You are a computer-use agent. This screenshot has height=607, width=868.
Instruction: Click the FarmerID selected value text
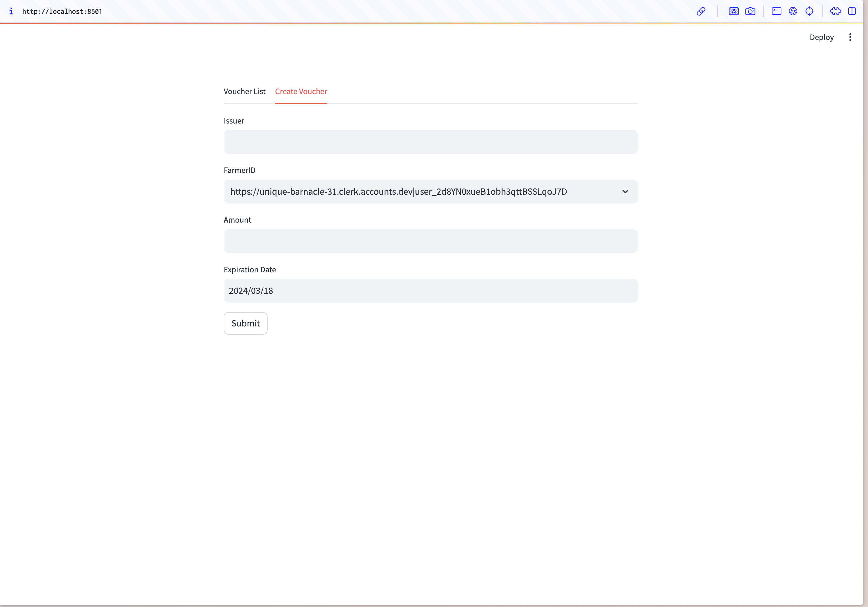point(398,191)
